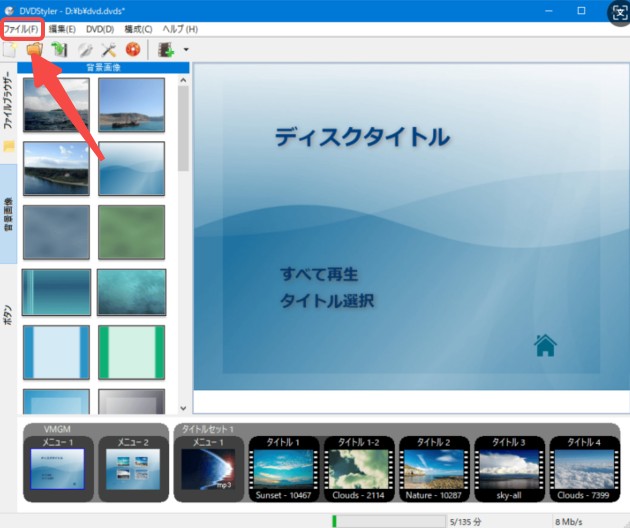Switch to the 背景画像 side tab

pyautogui.click(x=8, y=214)
